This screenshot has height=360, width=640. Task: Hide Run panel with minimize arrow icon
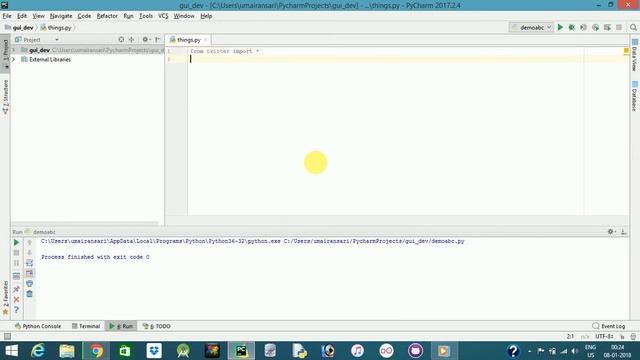pos(623,231)
